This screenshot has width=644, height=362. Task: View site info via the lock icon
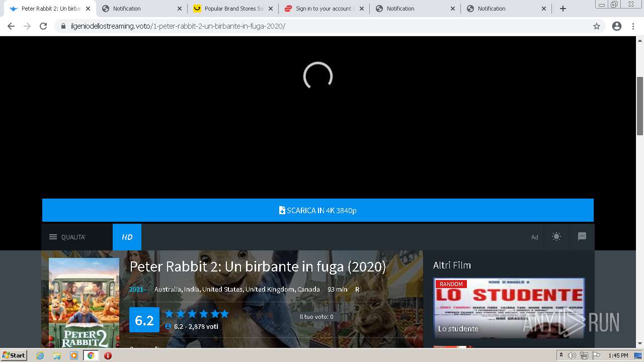(x=63, y=26)
